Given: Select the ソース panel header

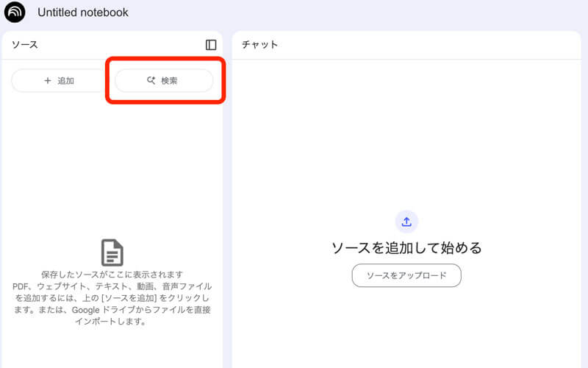Looking at the screenshot, I should point(25,45).
